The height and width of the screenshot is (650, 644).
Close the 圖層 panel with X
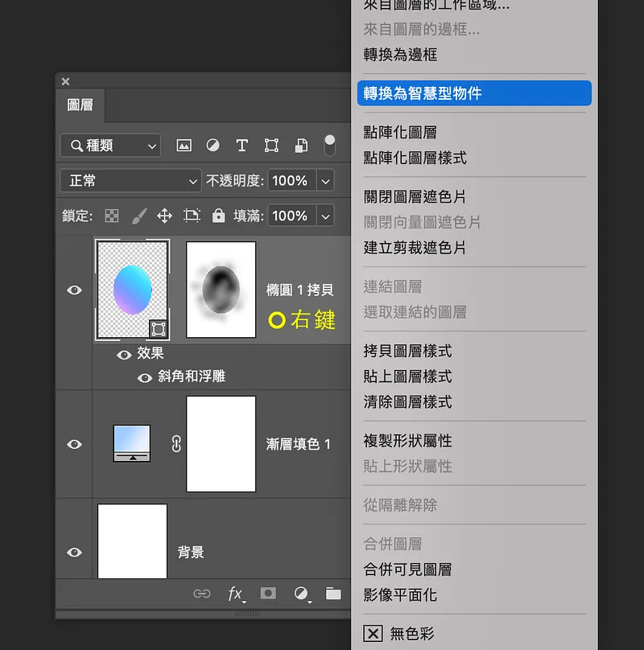point(65,82)
